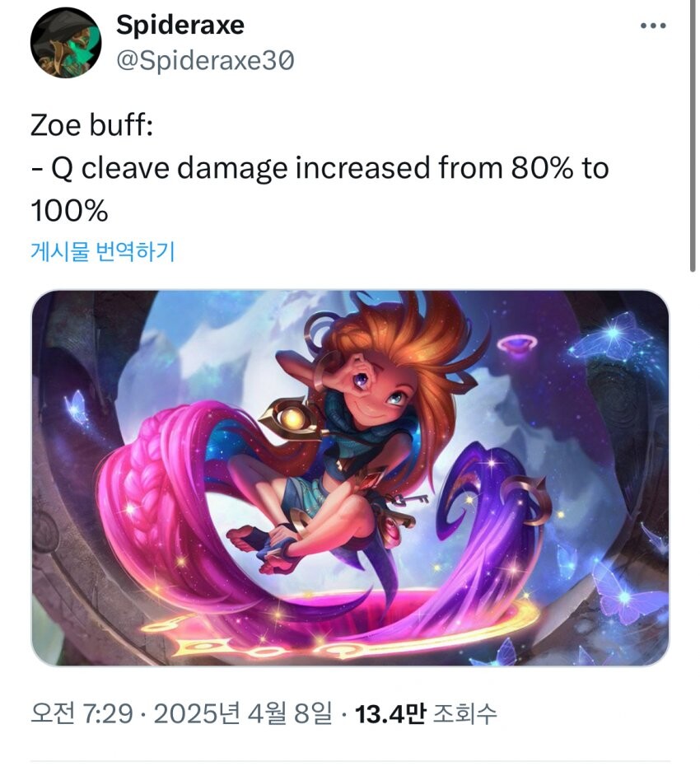Open the Zoe splash art image
700x771 pixels.
click(x=350, y=478)
